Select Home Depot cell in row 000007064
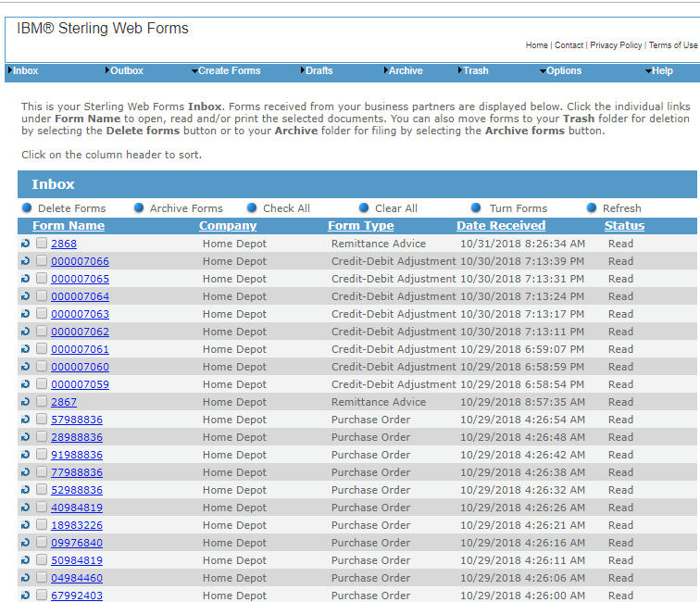Image resolution: width=700 pixels, height=602 pixels. click(234, 296)
